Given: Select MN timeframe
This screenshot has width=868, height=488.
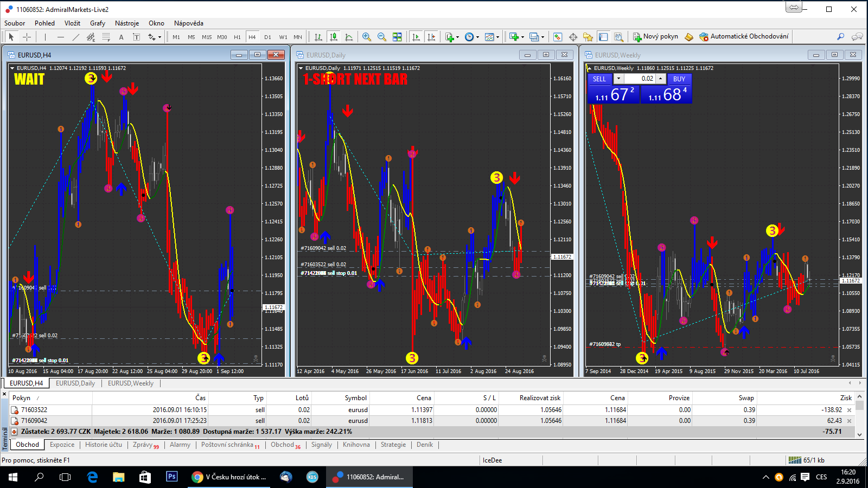Looking at the screenshot, I should click(x=298, y=37).
